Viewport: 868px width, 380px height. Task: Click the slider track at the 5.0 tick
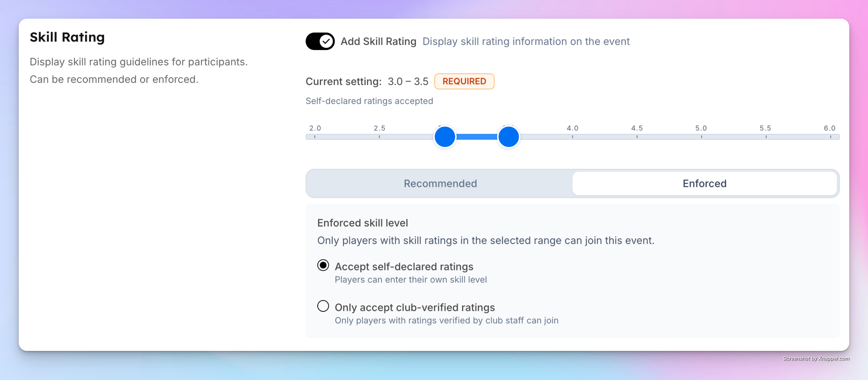point(701,137)
